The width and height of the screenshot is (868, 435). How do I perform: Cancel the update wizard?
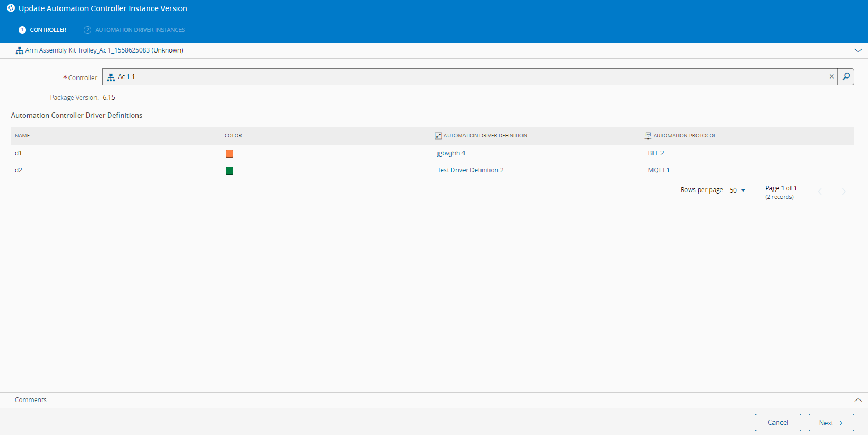(778, 422)
